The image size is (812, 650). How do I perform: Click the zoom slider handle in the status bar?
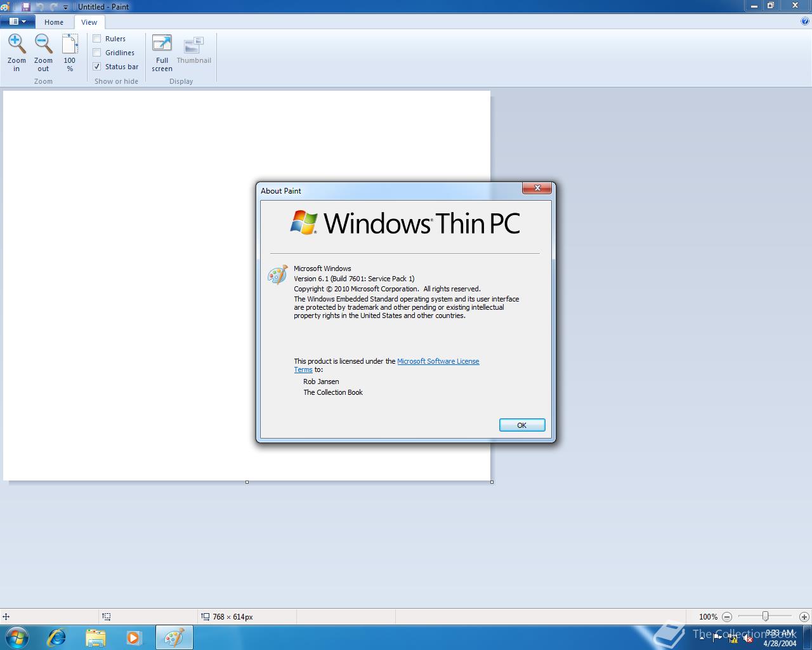click(766, 616)
